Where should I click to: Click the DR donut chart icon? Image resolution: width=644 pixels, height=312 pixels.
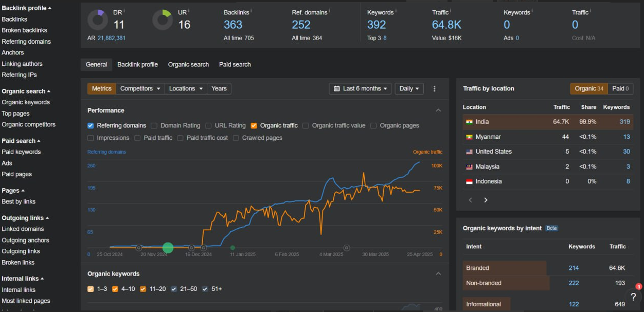pyautogui.click(x=98, y=20)
